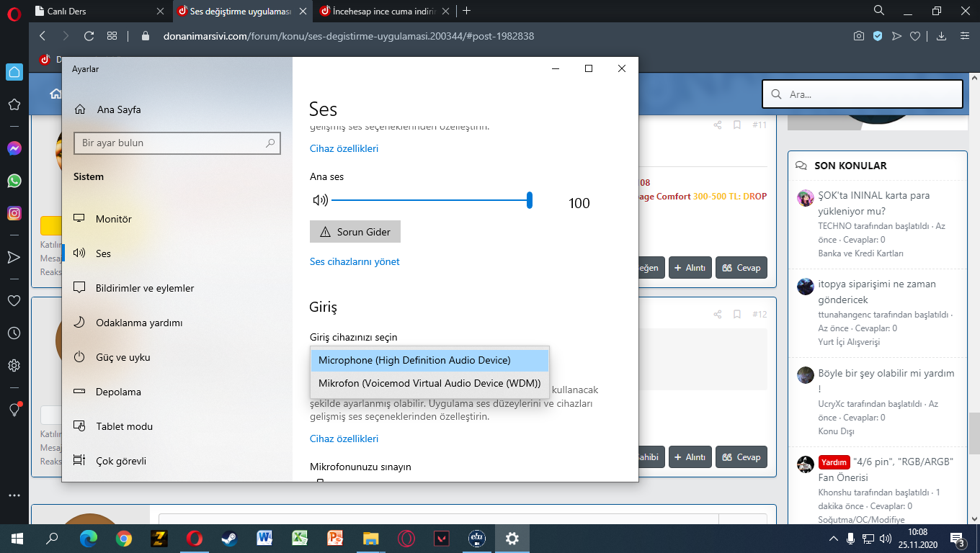Viewport: 980px width, 553px height.
Task: Click the speaker icon beside the Ana ses slider
Action: coord(320,200)
